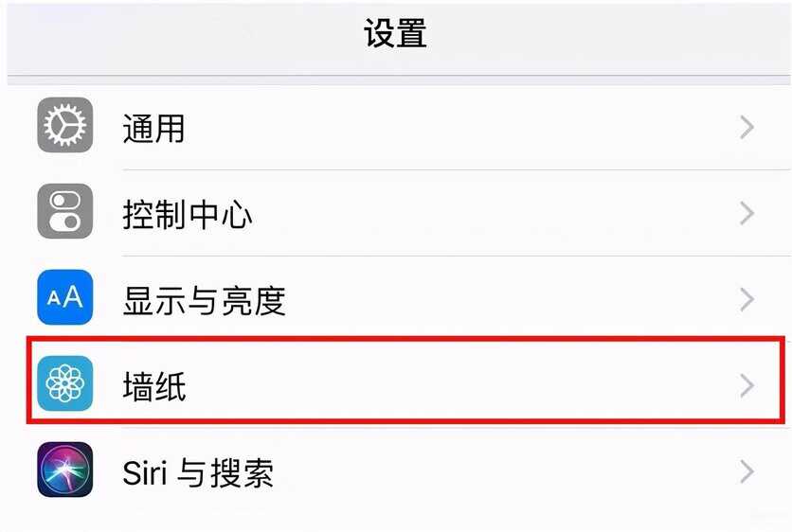
Task: Tap the Wallpaper flower icon
Action: [x=65, y=384]
